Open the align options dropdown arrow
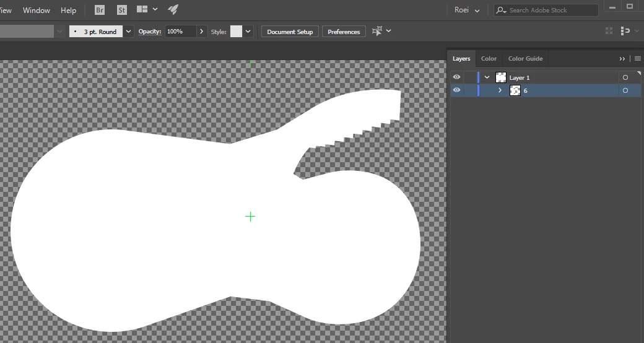 (388, 31)
